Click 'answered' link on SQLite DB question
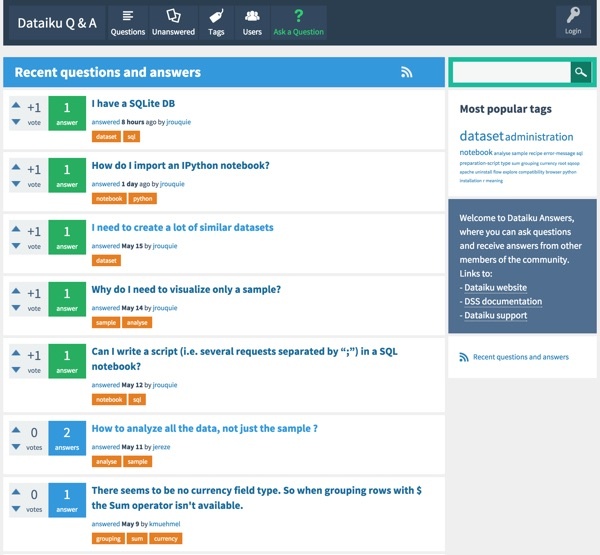The image size is (600, 555). (x=106, y=122)
